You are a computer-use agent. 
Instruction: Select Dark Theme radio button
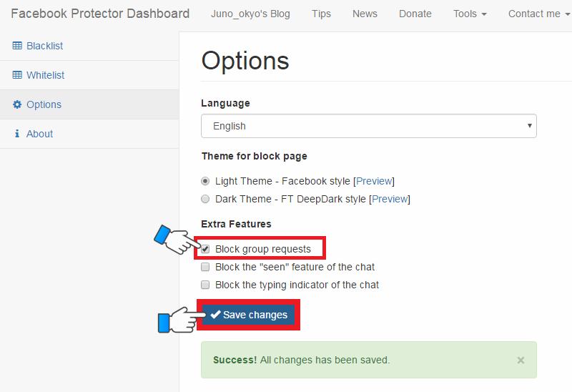click(205, 199)
